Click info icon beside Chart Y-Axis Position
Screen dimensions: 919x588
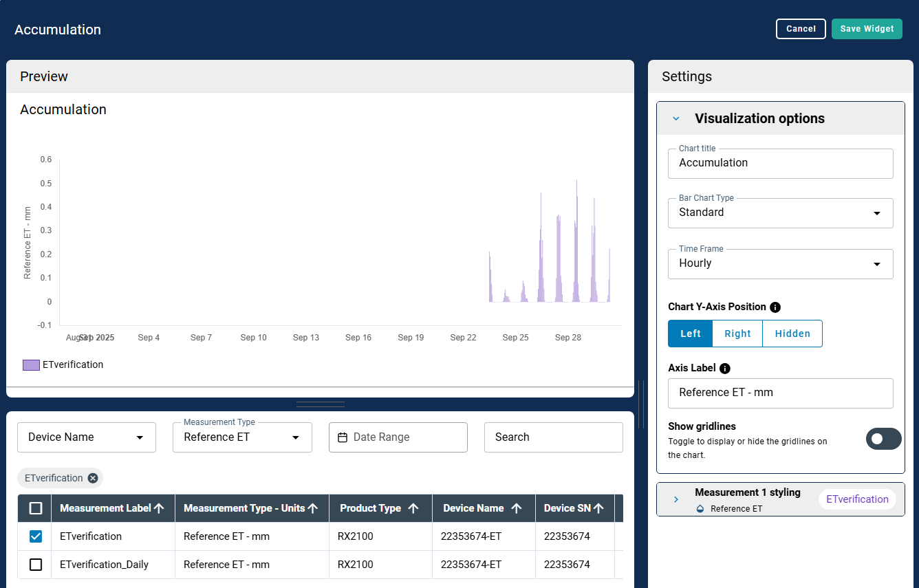tap(775, 307)
